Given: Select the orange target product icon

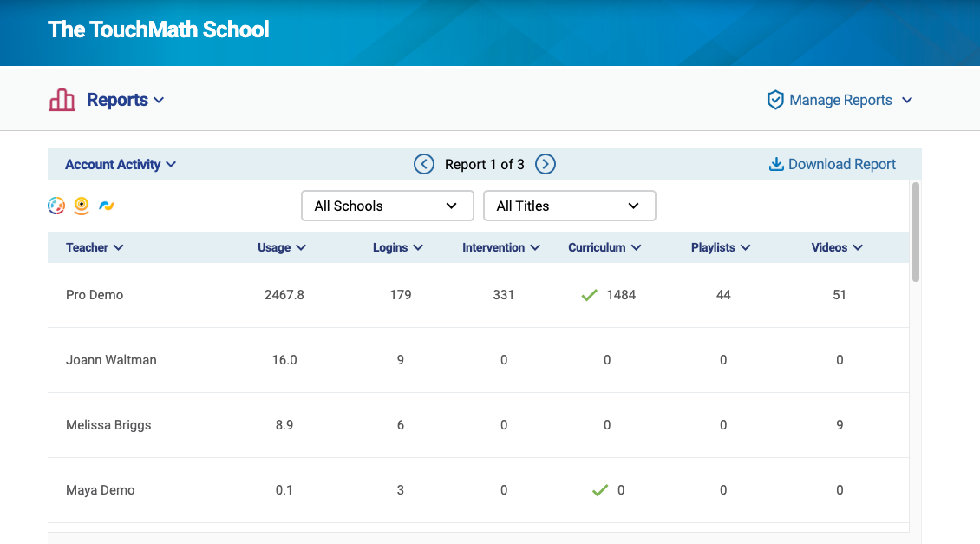Looking at the screenshot, I should pyautogui.click(x=82, y=205).
